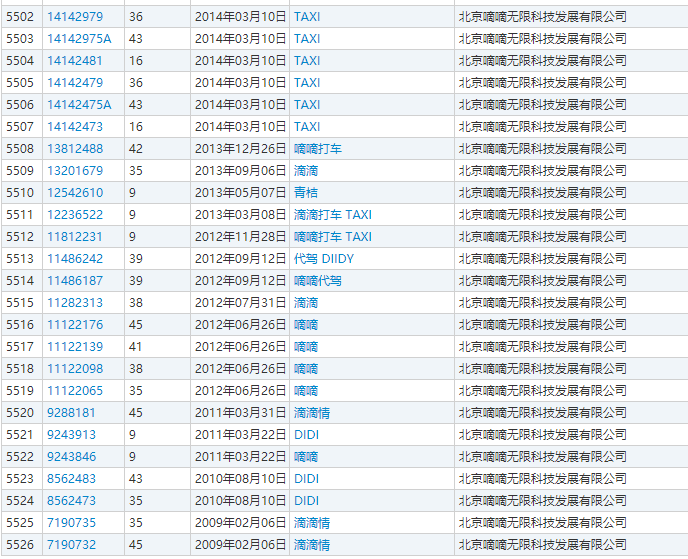Open the 青桔 trademark link
The image size is (688, 559).
(x=306, y=193)
